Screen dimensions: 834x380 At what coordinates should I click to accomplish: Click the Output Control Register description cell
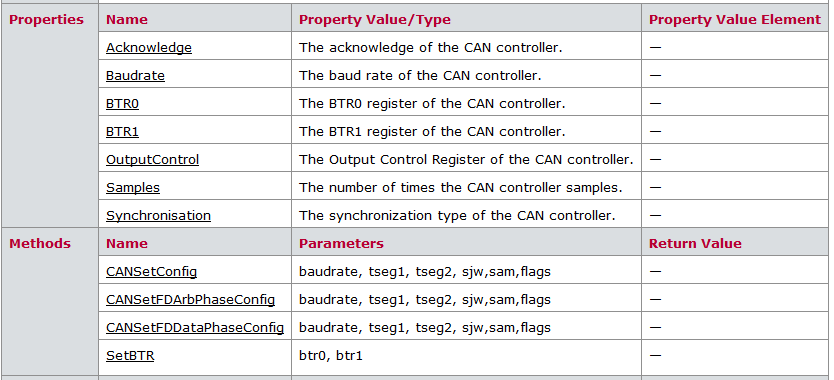click(466, 160)
